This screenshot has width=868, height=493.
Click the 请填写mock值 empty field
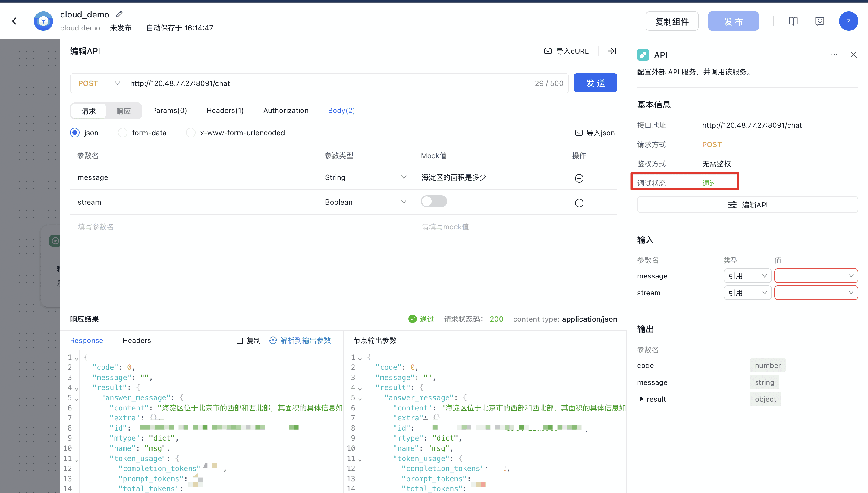(x=445, y=227)
